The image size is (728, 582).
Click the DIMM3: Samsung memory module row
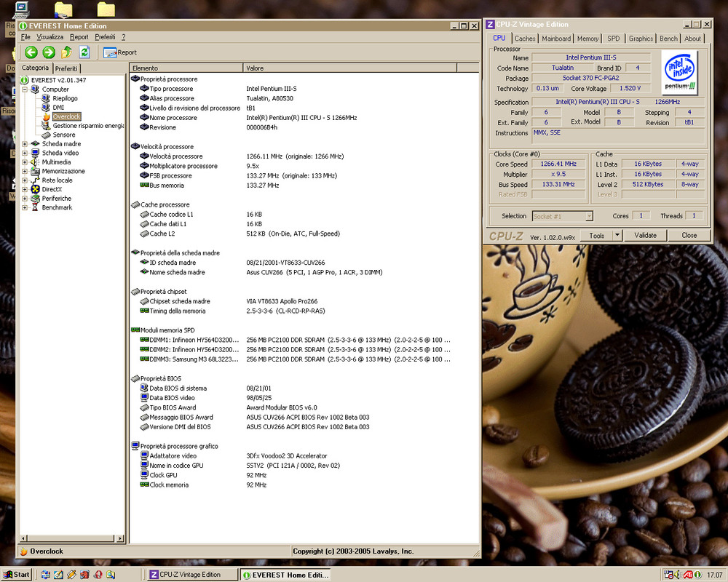[x=304, y=359]
